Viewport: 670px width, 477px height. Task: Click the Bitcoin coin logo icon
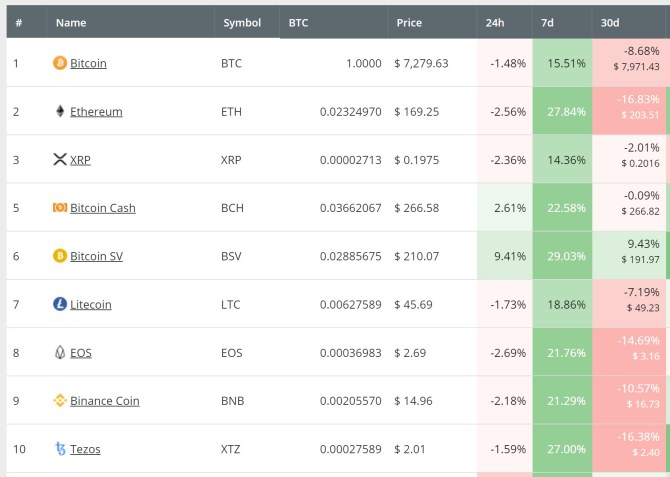[60, 63]
